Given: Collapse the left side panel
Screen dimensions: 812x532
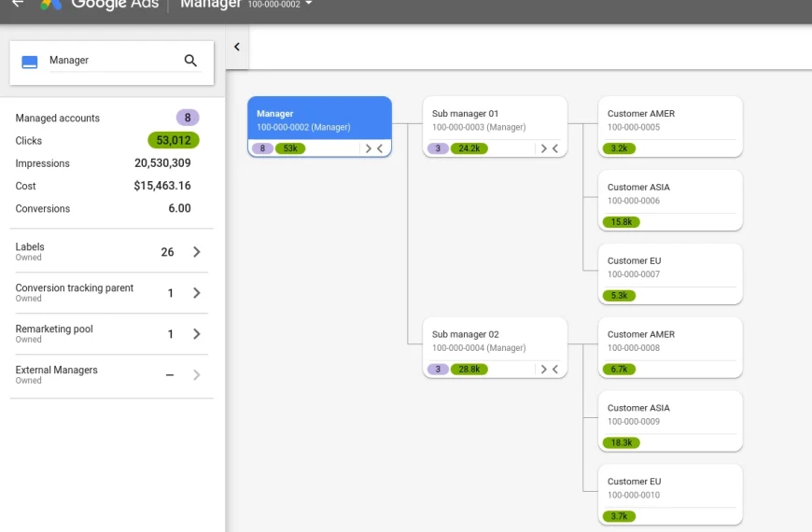Looking at the screenshot, I should 237,47.
